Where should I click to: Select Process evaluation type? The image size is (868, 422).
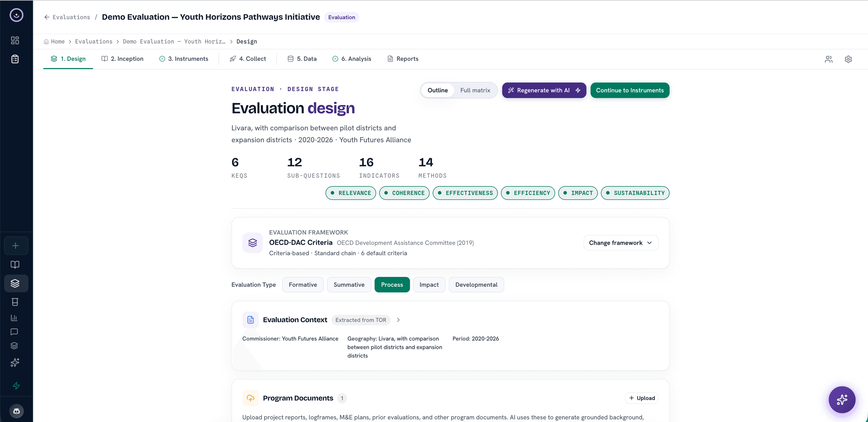(x=392, y=284)
